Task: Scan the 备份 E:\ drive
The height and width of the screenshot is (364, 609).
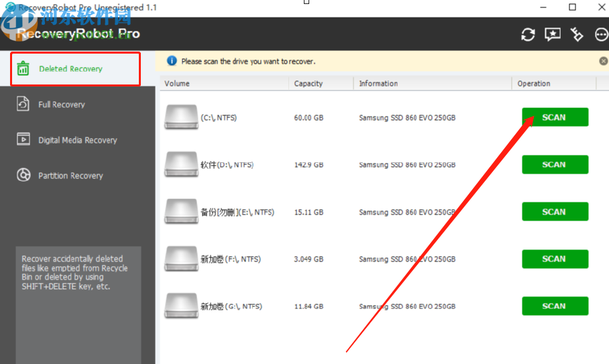Action: pyautogui.click(x=555, y=211)
